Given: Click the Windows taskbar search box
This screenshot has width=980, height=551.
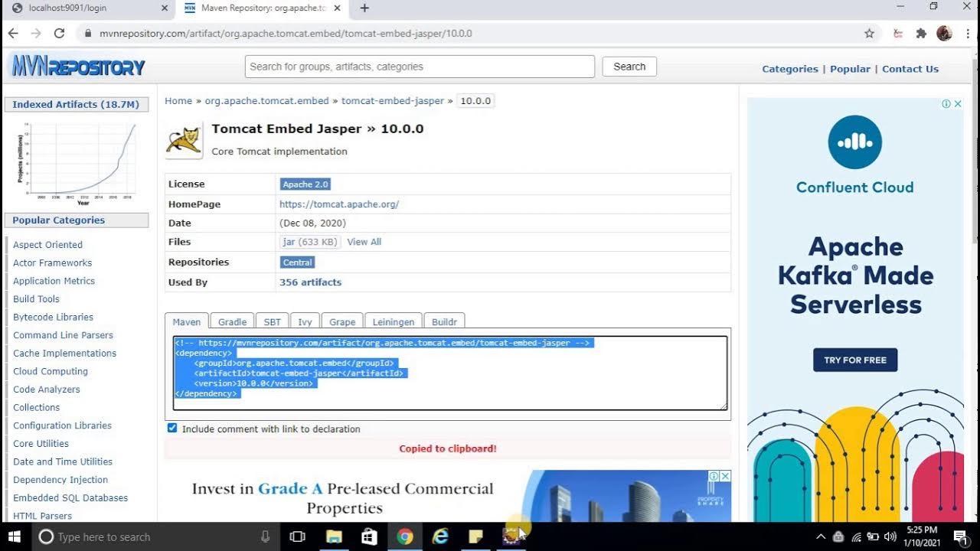Looking at the screenshot, I should pyautogui.click(x=156, y=536).
